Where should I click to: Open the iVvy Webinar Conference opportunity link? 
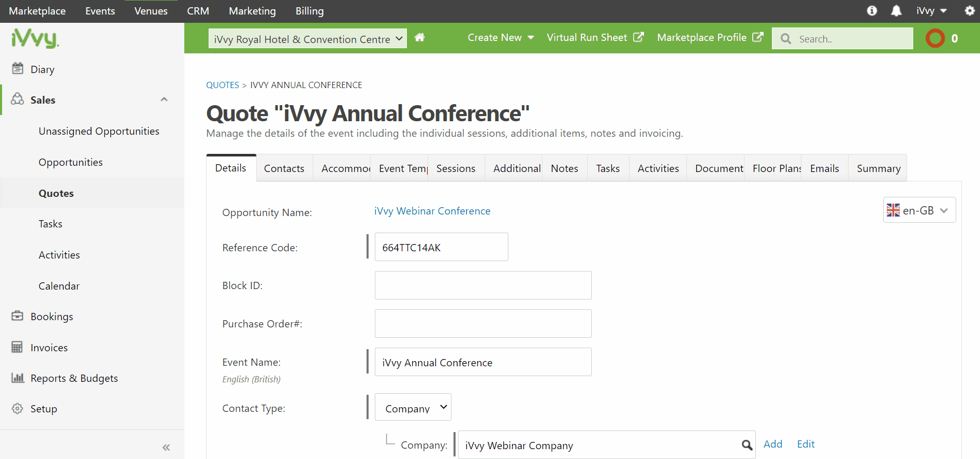tap(432, 211)
